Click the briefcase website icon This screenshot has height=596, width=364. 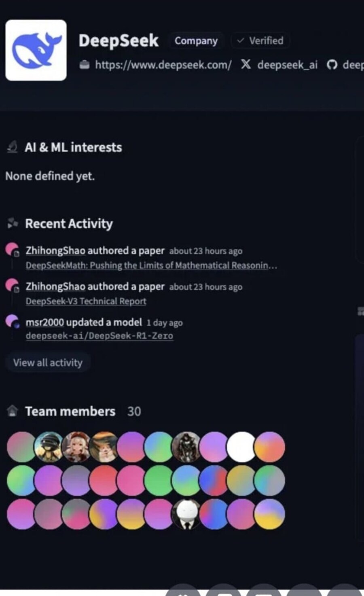(84, 65)
